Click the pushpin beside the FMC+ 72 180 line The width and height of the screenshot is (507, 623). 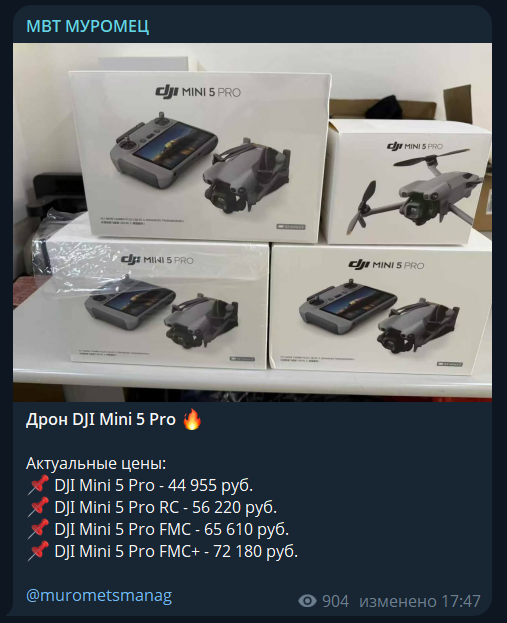[x=38, y=551]
